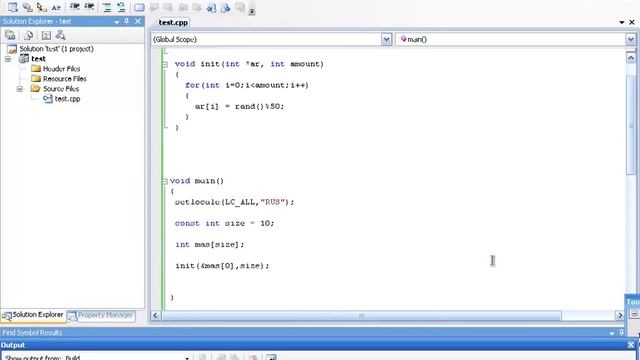This screenshot has height=360, width=640.
Task: Click last Solution Explorer toolbar icon
Action: pyautogui.click(x=60, y=35)
